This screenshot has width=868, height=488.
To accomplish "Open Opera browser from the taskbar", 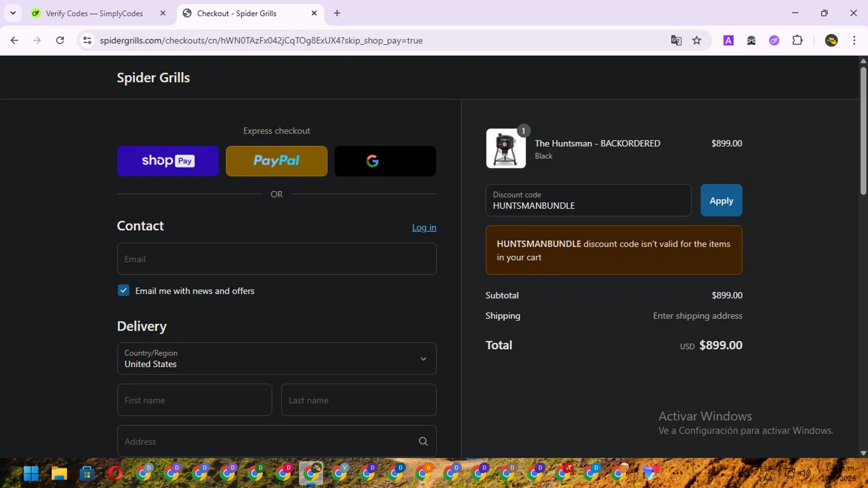I will pos(115,474).
